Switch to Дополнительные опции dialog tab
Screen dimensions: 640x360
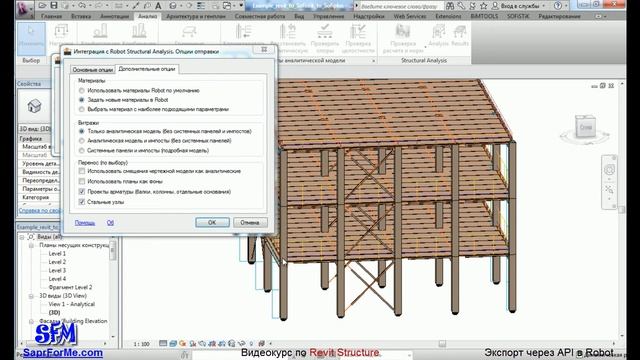[147, 69]
